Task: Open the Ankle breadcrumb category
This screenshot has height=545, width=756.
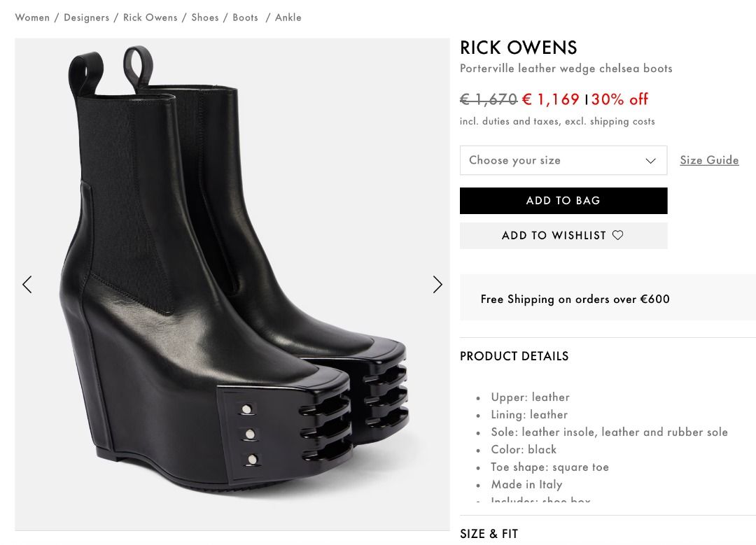Action: [x=288, y=17]
